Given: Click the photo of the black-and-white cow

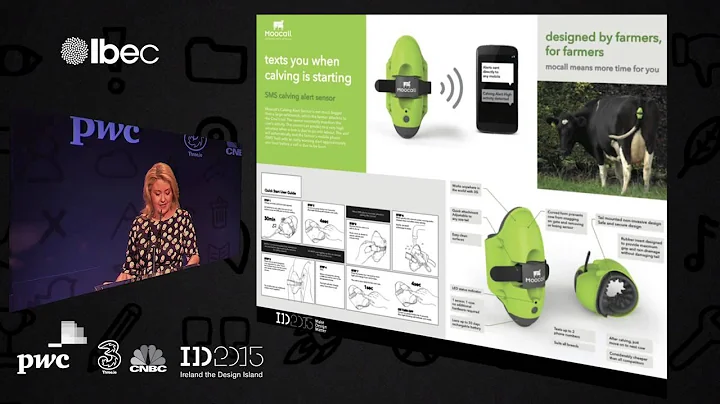Looking at the screenshot, I should coord(602,140).
